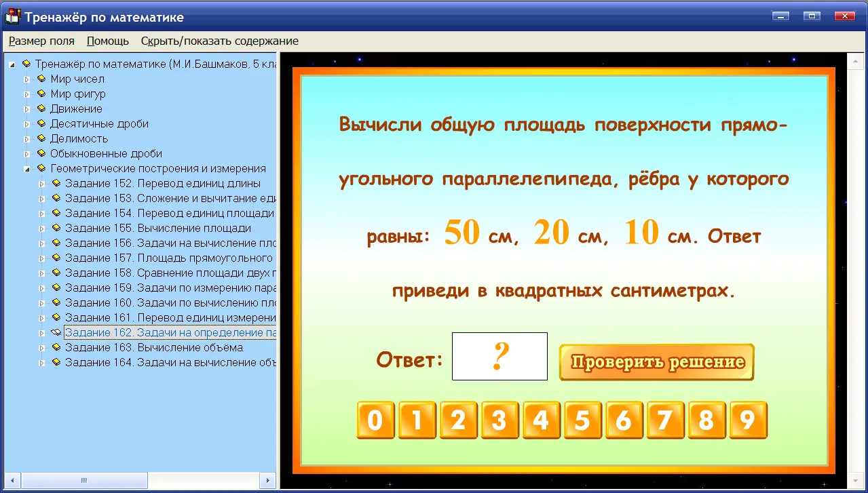Expand the Делимость section
The image size is (868, 493).
tap(27, 139)
